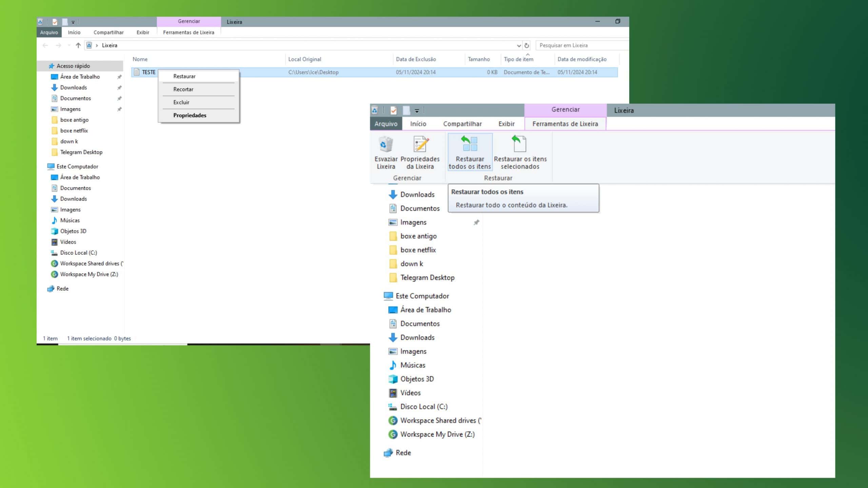Image resolution: width=868 pixels, height=488 pixels.
Task: Select Propriedades in the context menu
Action: click(190, 115)
